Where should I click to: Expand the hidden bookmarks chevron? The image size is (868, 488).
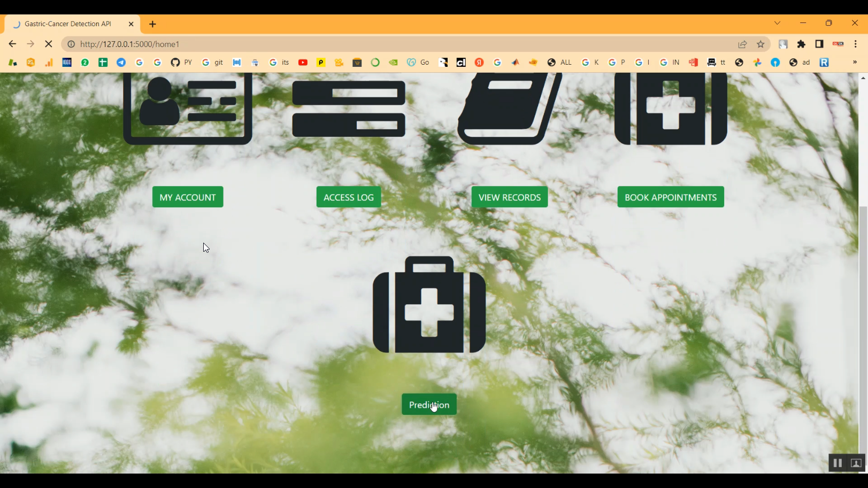pos(855,63)
